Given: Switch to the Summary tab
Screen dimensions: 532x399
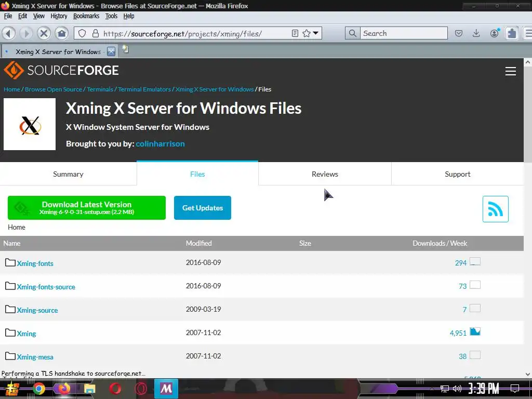Looking at the screenshot, I should 68,174.
